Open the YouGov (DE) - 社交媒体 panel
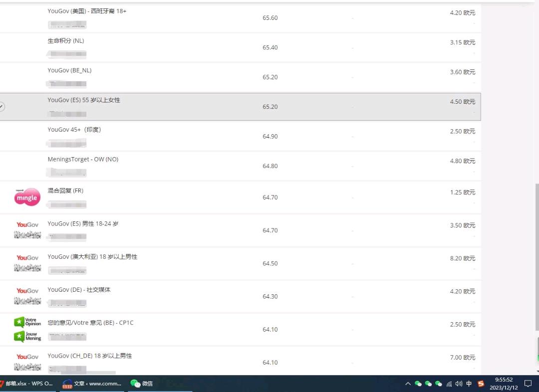539x392 pixels. coord(79,290)
